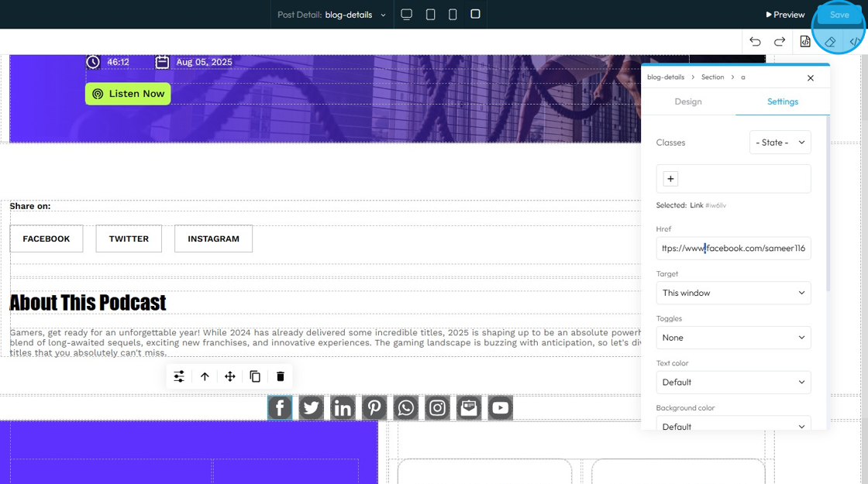Open element settings sliders icon in floating toolbar
The height and width of the screenshot is (484, 868).
point(179,376)
